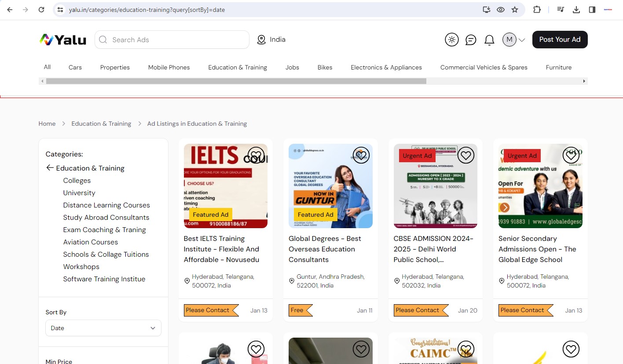Open University subcategory

pyautogui.click(x=79, y=193)
